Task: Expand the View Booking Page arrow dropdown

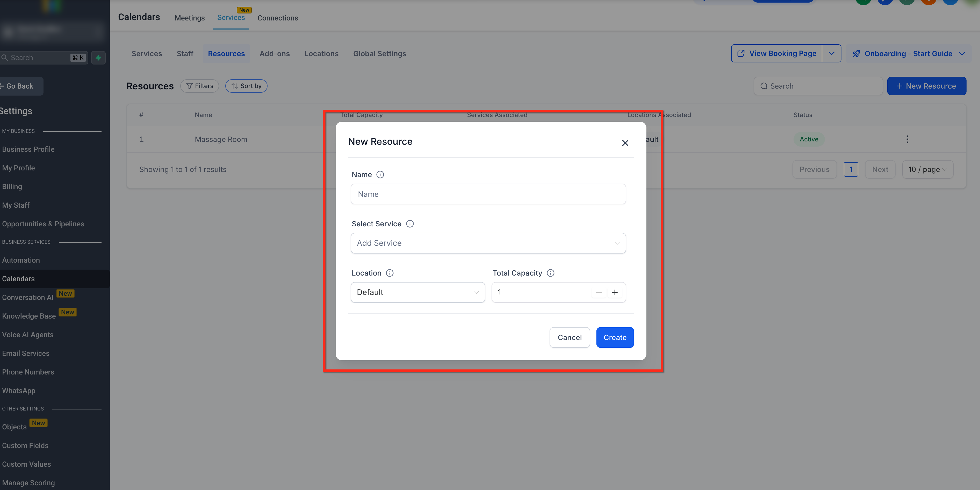Action: (x=831, y=54)
